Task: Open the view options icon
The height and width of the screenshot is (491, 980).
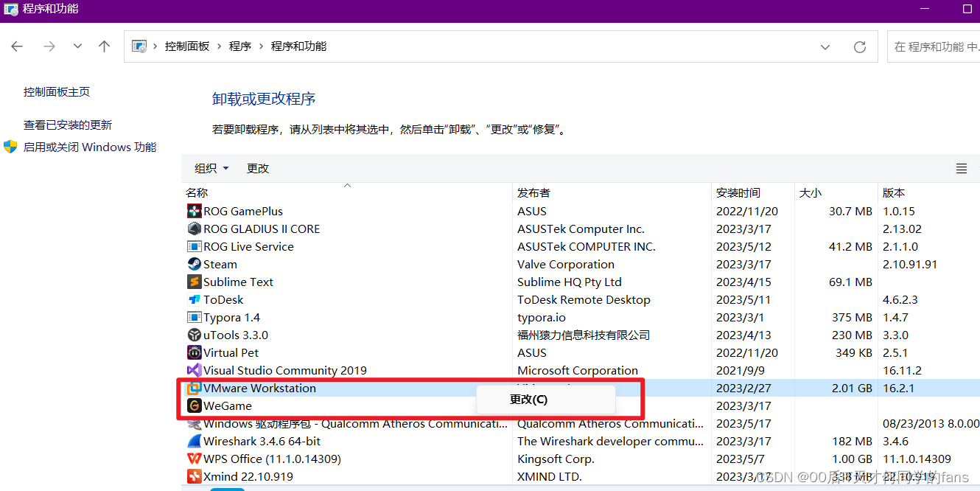Action: 962,168
